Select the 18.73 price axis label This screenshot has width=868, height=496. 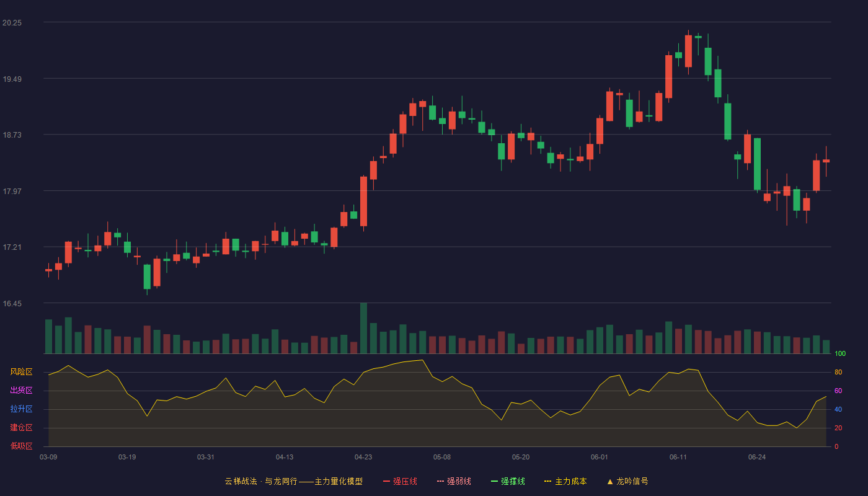pos(12,135)
